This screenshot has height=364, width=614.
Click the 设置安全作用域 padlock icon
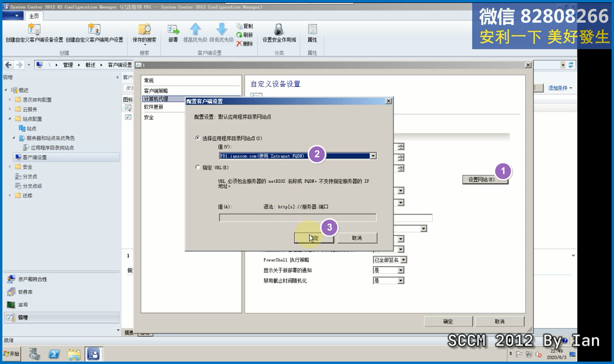point(279,29)
